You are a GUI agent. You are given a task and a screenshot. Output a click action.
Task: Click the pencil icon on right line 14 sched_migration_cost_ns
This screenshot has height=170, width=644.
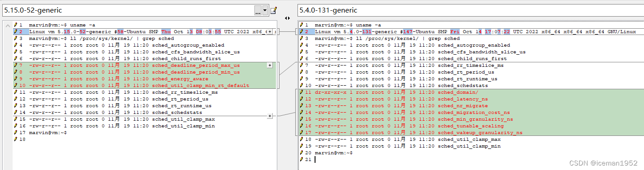[x=302, y=113]
